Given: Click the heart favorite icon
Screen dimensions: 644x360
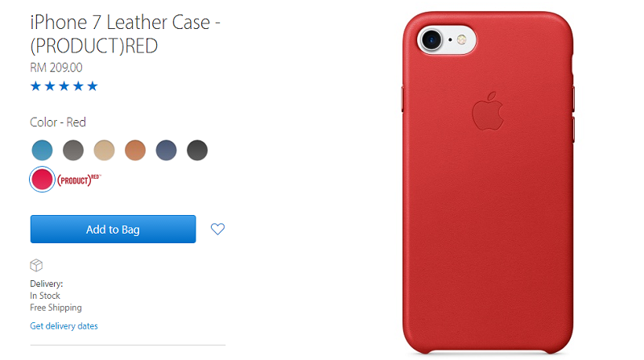Looking at the screenshot, I should (217, 229).
